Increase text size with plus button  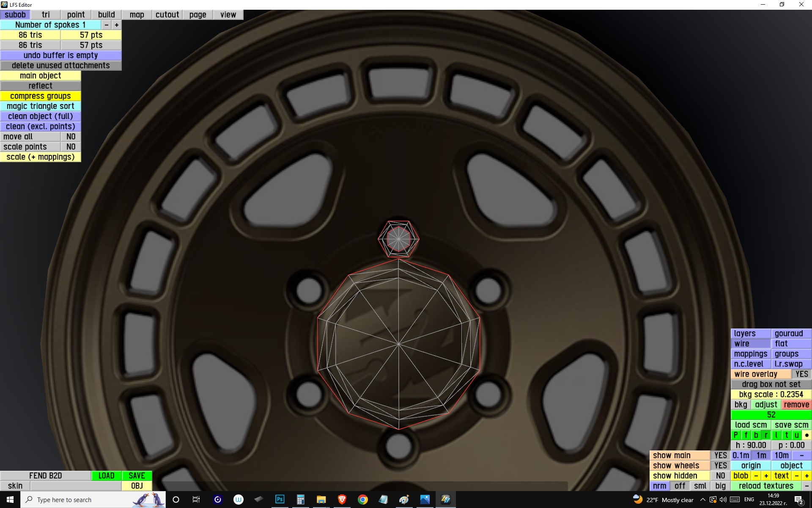point(807,476)
